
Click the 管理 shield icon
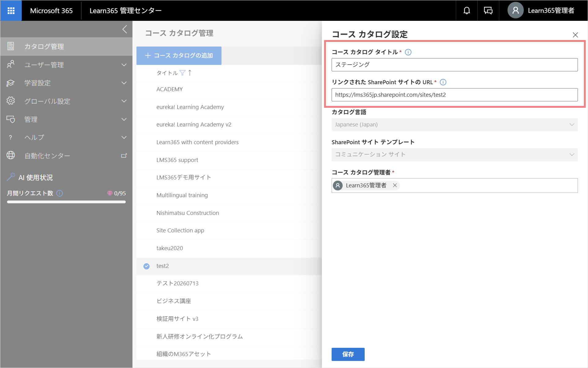point(11,119)
